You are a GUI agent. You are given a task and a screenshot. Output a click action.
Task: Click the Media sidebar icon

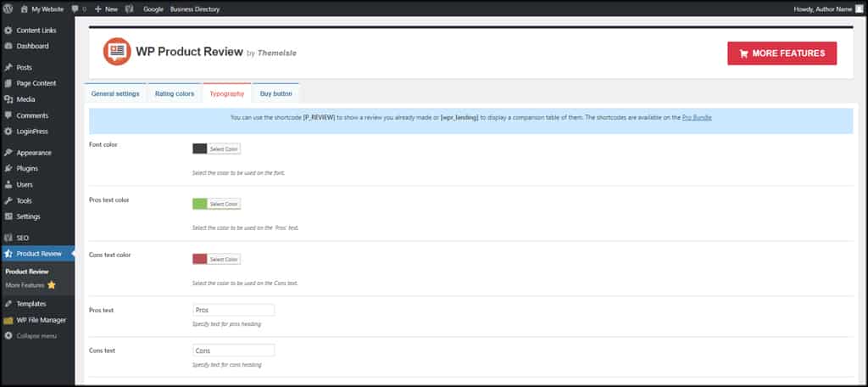pyautogui.click(x=8, y=100)
